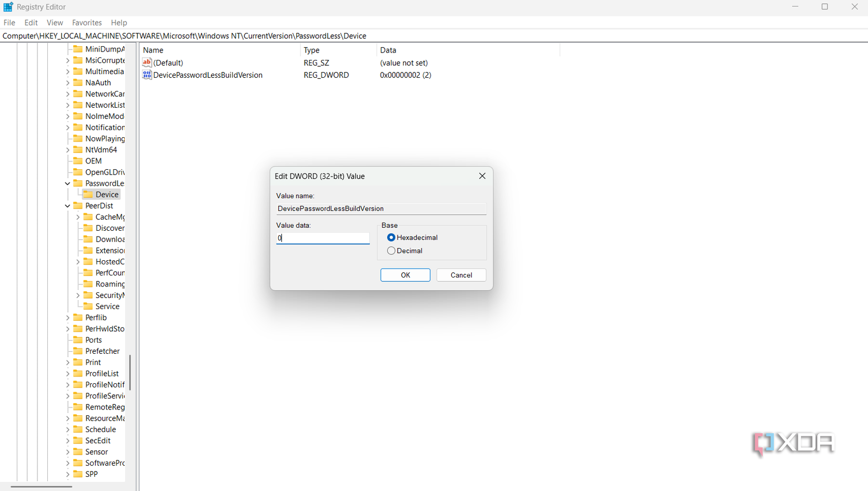The height and width of the screenshot is (491, 868).
Task: Select the OEM folder icon
Action: tap(78, 161)
